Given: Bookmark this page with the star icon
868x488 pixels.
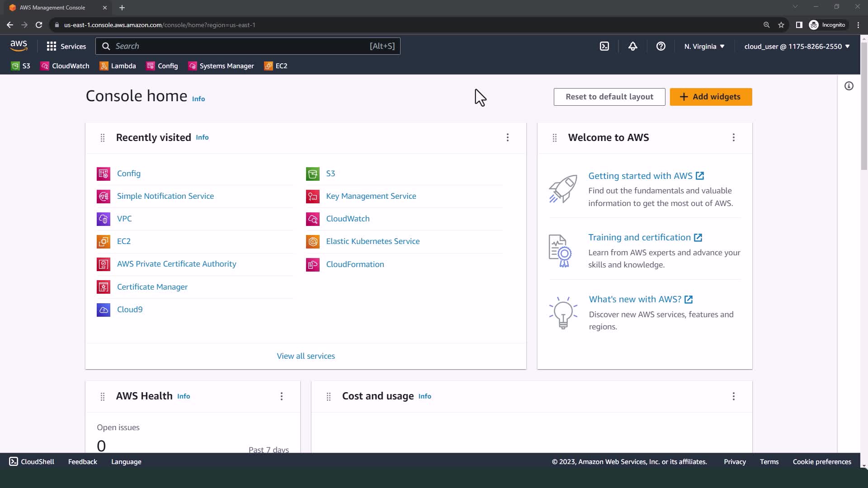Looking at the screenshot, I should point(781,25).
